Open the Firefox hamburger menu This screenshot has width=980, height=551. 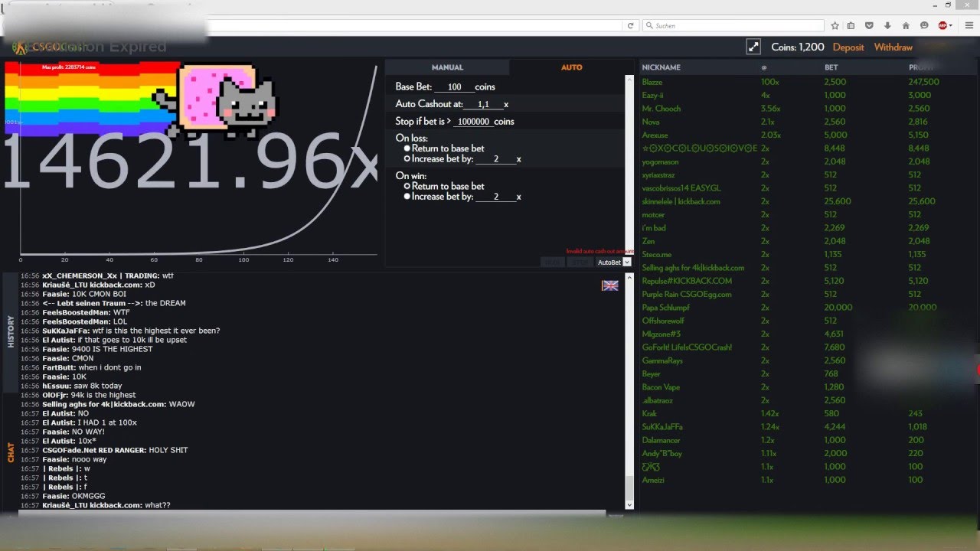coord(968,25)
